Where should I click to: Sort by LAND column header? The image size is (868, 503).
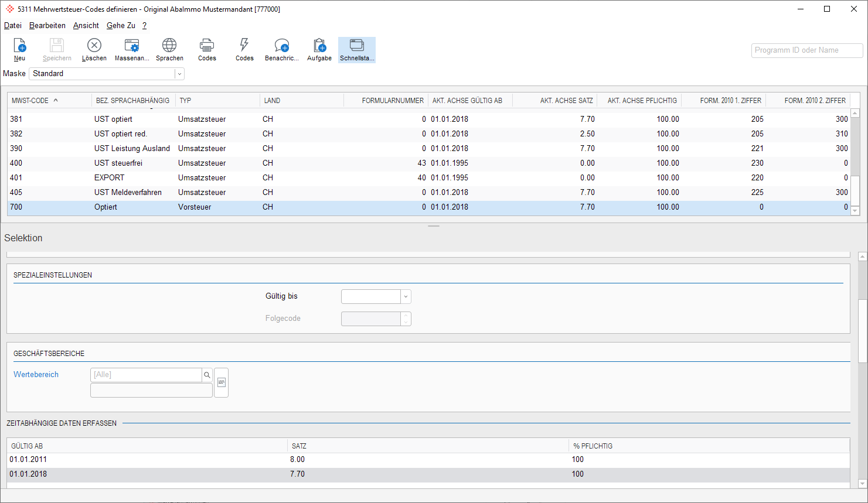click(x=302, y=101)
